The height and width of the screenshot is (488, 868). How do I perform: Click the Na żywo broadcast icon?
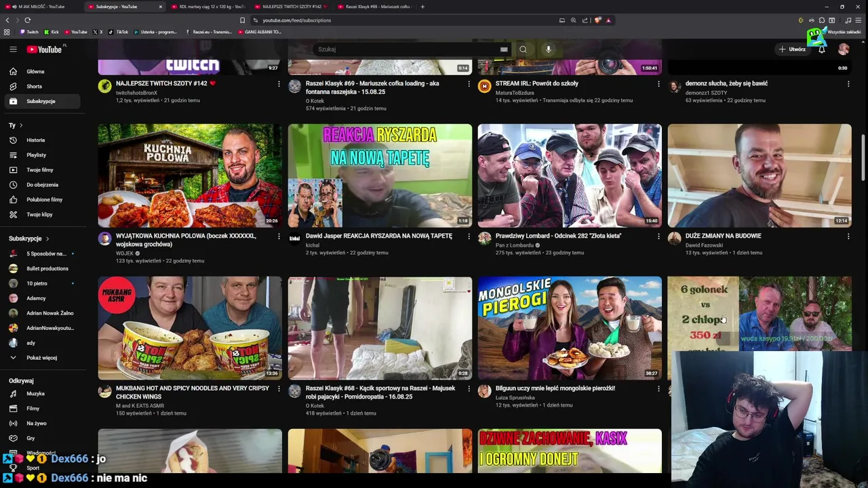13,423
